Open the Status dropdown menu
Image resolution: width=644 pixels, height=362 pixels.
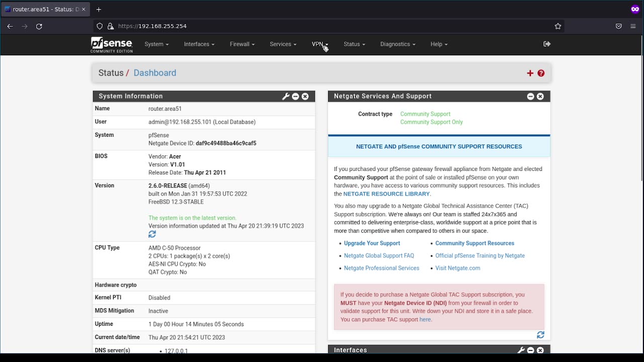[x=354, y=44]
